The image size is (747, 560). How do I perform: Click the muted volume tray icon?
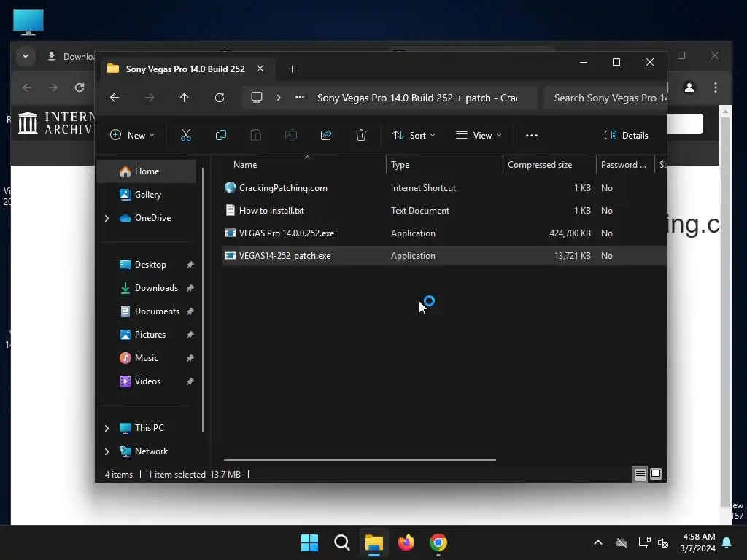(662, 542)
